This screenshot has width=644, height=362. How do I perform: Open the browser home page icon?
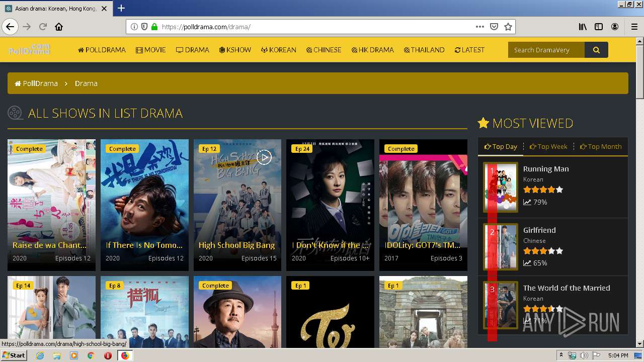59,27
